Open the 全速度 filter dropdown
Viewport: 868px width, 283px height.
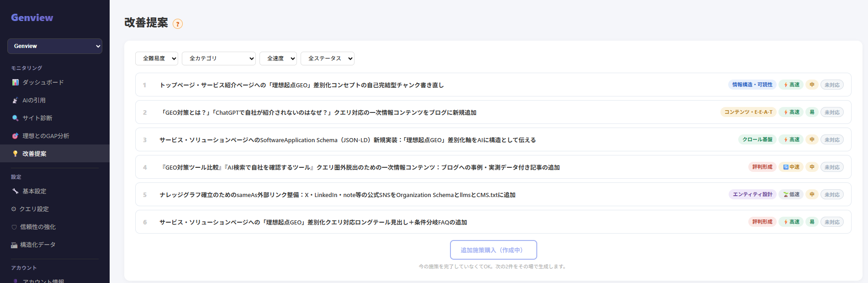278,59
